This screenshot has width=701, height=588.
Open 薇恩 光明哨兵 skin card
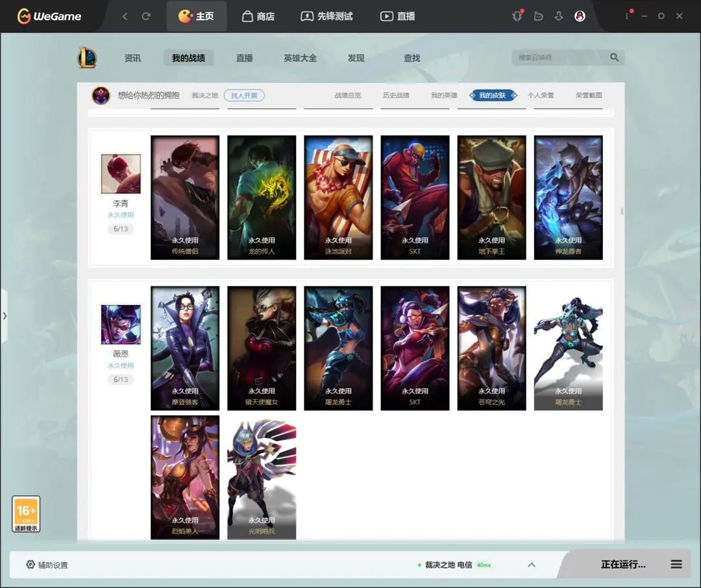pos(262,477)
